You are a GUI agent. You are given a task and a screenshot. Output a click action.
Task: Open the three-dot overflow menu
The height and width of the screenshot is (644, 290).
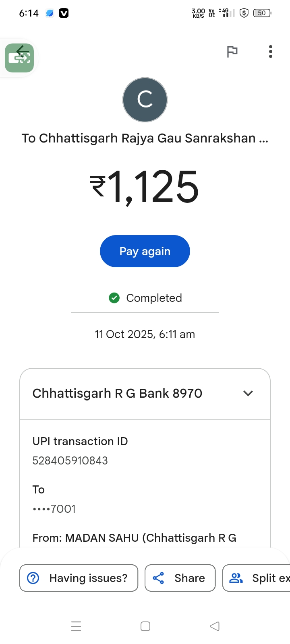(x=271, y=52)
